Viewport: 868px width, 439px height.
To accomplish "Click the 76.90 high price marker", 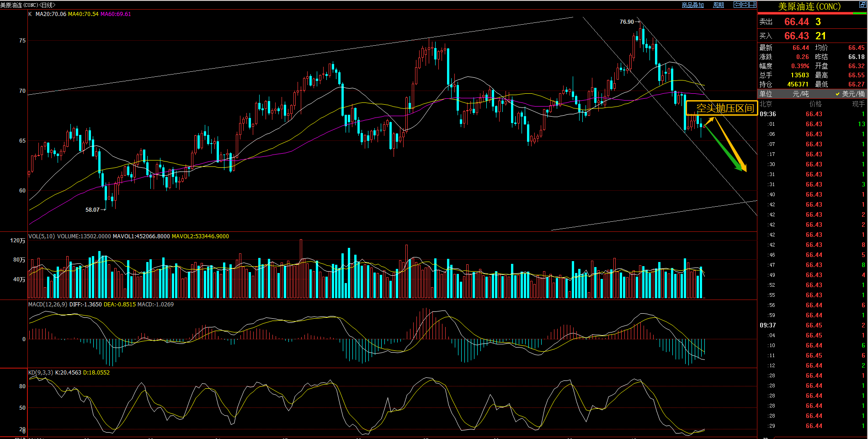I will (x=627, y=22).
